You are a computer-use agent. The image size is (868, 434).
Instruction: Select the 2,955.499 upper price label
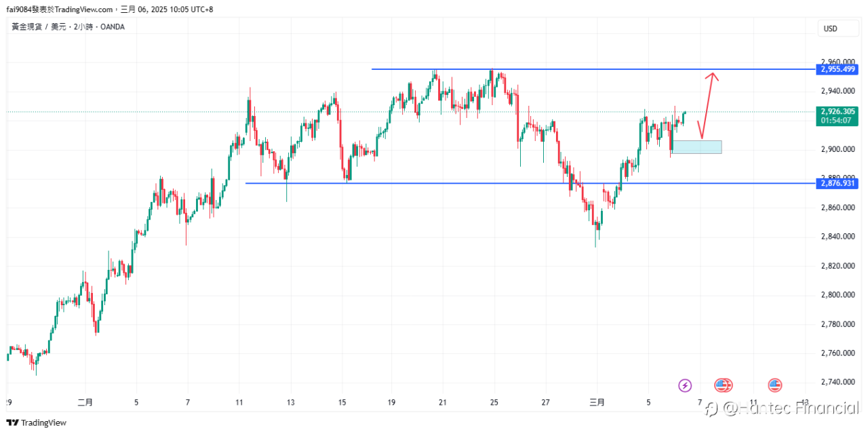pyautogui.click(x=838, y=69)
